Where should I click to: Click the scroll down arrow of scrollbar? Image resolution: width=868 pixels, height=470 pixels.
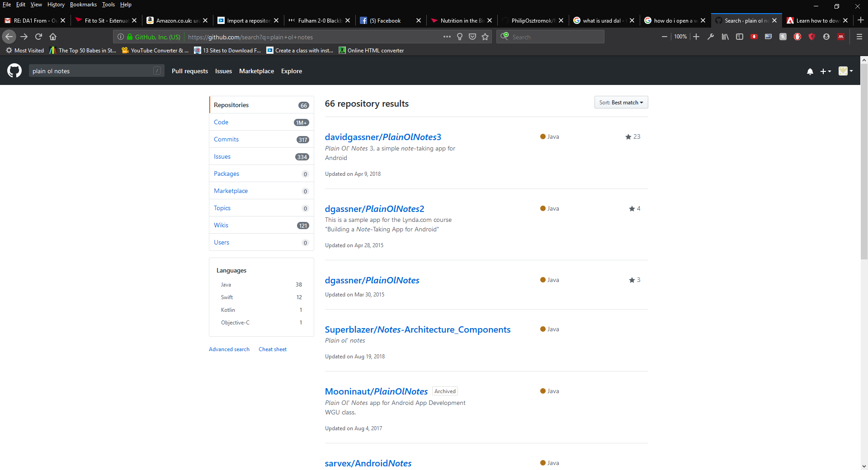pos(864,466)
